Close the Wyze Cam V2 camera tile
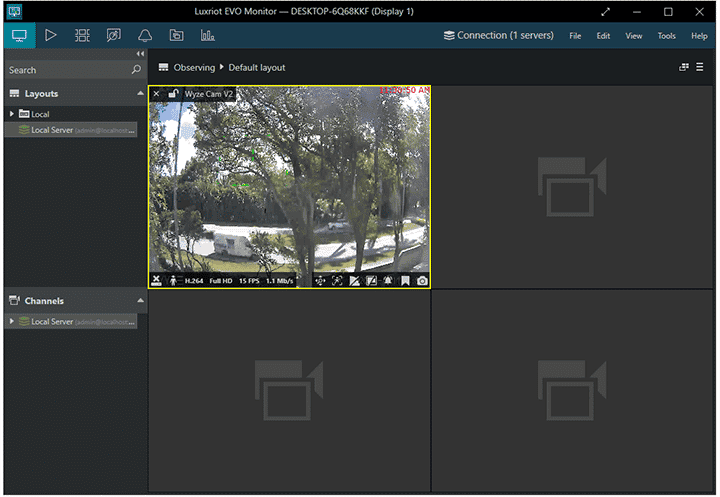Screen dimensions: 720x497 [x=156, y=94]
